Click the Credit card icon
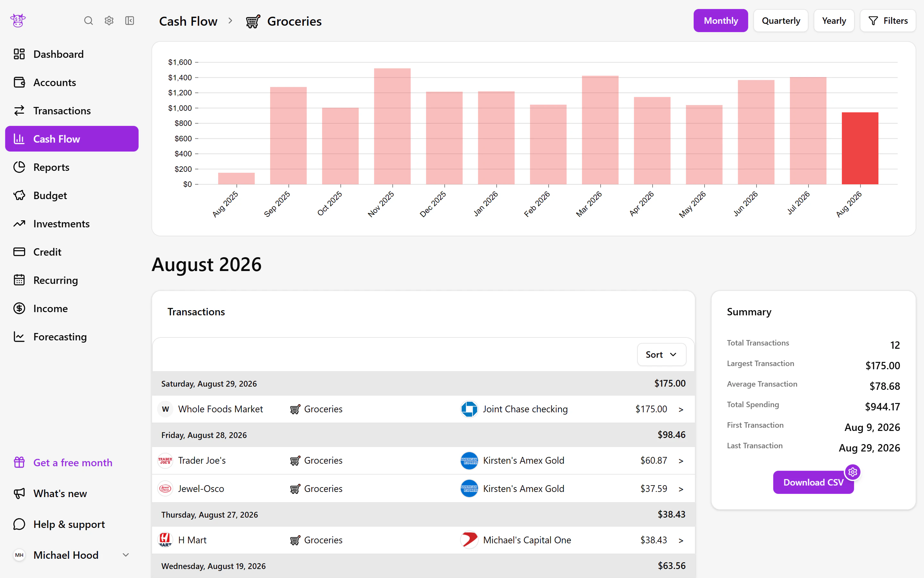924x578 pixels. [x=19, y=252]
